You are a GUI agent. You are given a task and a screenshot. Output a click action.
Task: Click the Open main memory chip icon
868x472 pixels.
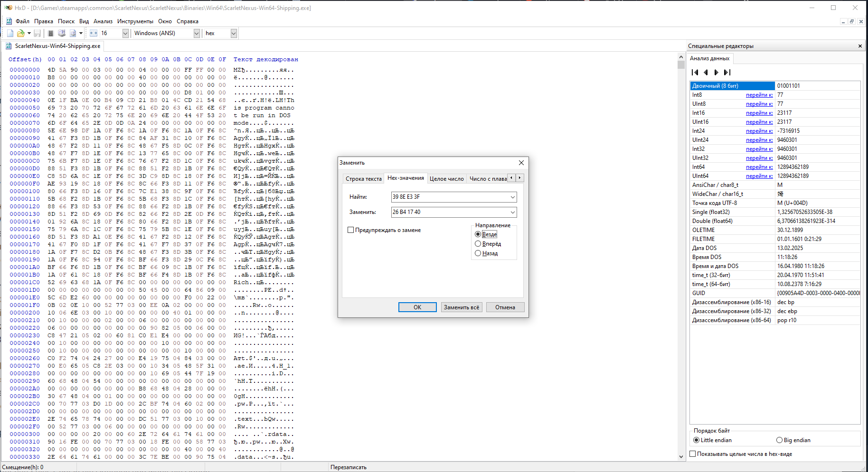click(51, 33)
